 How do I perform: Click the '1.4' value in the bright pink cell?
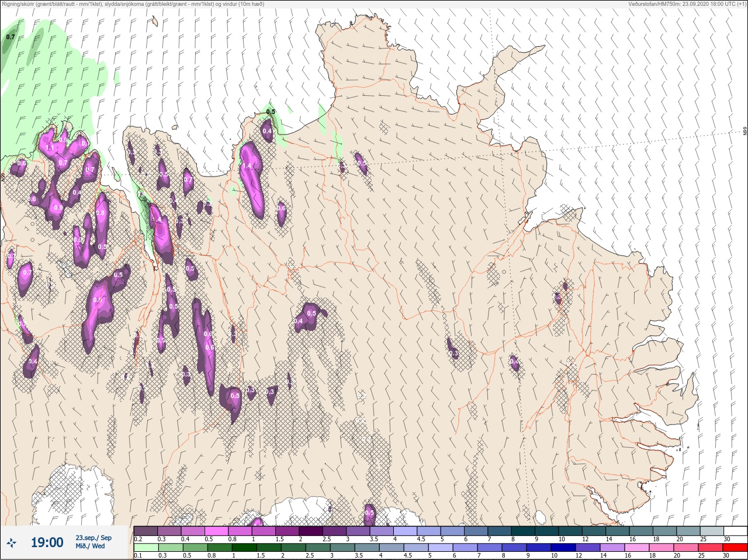(246, 166)
